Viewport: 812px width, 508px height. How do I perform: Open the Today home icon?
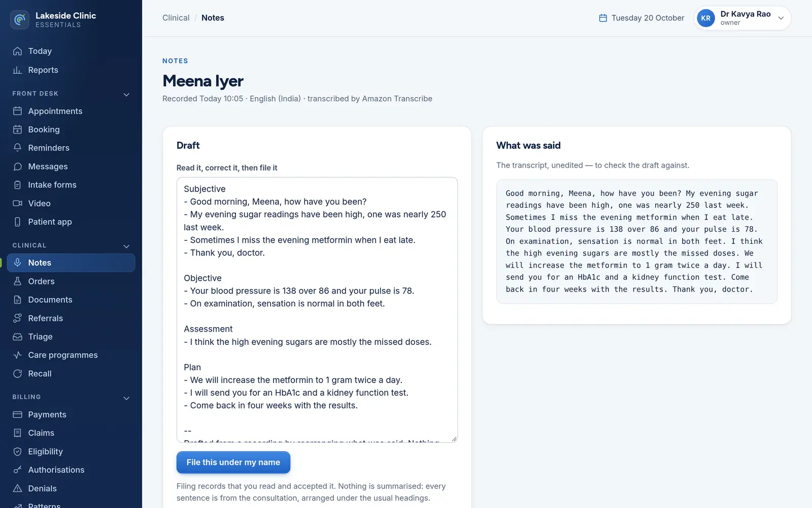tap(18, 51)
